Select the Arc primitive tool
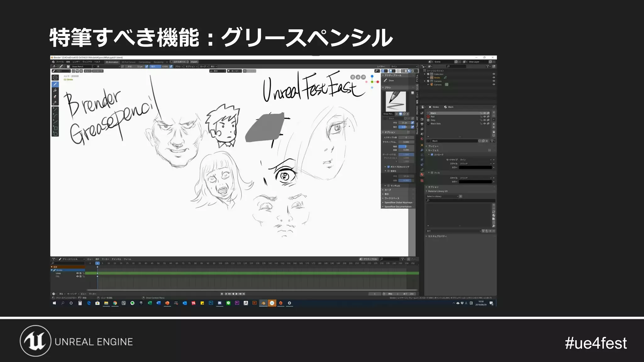The width and height of the screenshot is (644, 362). [x=55, y=116]
